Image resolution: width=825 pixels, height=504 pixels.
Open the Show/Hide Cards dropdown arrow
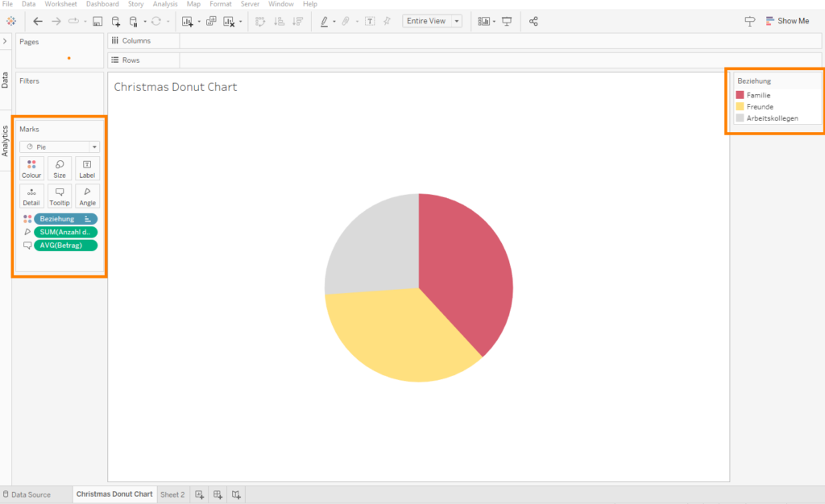(x=494, y=22)
